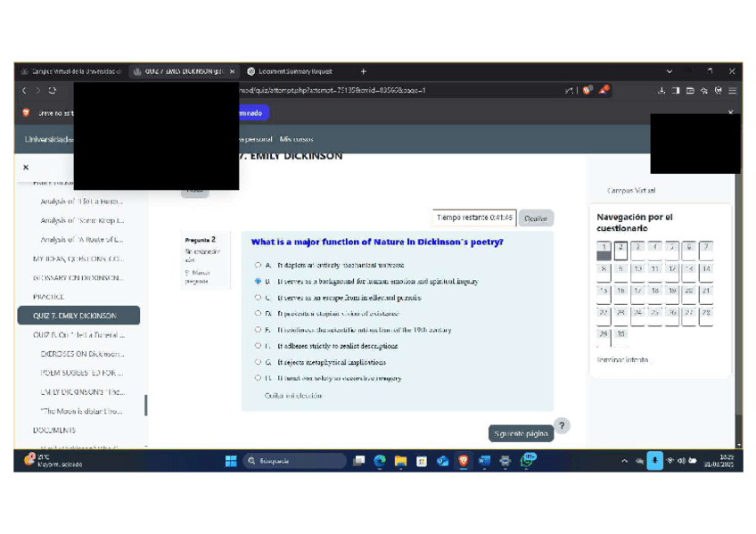
Task: Close the QUIZ 7 EMILY DICKINSON tab
Action: point(233,71)
